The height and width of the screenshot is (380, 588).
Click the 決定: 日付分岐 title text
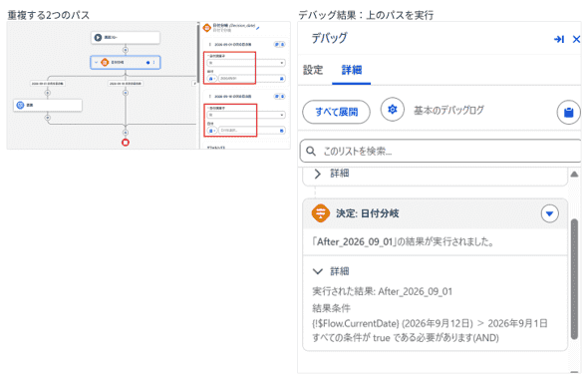click(367, 213)
